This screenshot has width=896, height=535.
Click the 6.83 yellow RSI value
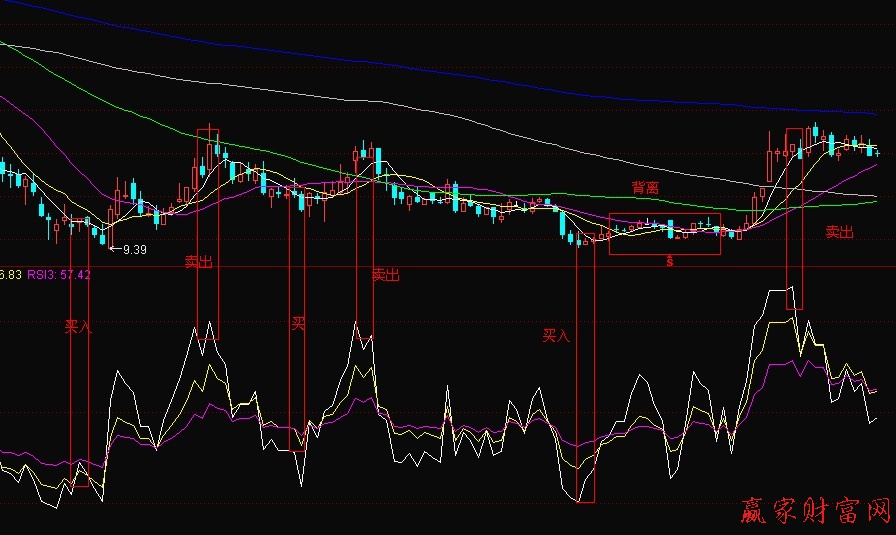point(10,274)
